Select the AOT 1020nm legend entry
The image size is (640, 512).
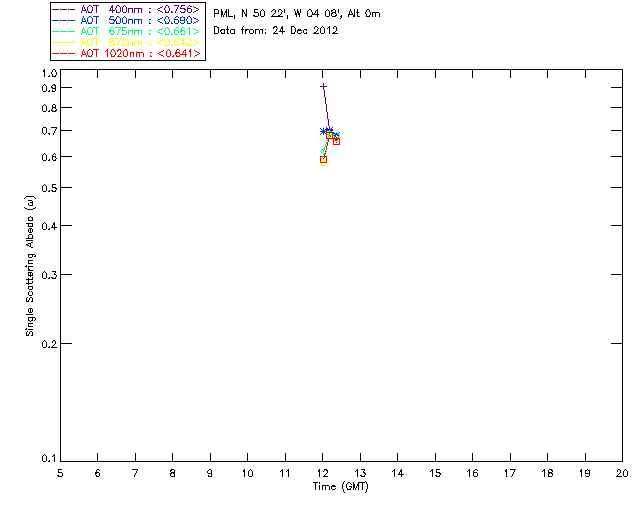[x=127, y=53]
